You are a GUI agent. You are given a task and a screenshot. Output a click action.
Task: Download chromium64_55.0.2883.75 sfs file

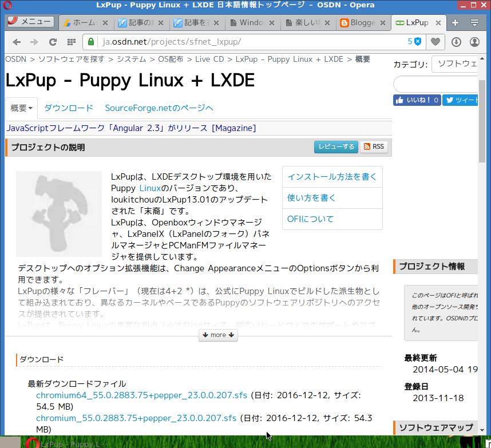click(x=141, y=395)
